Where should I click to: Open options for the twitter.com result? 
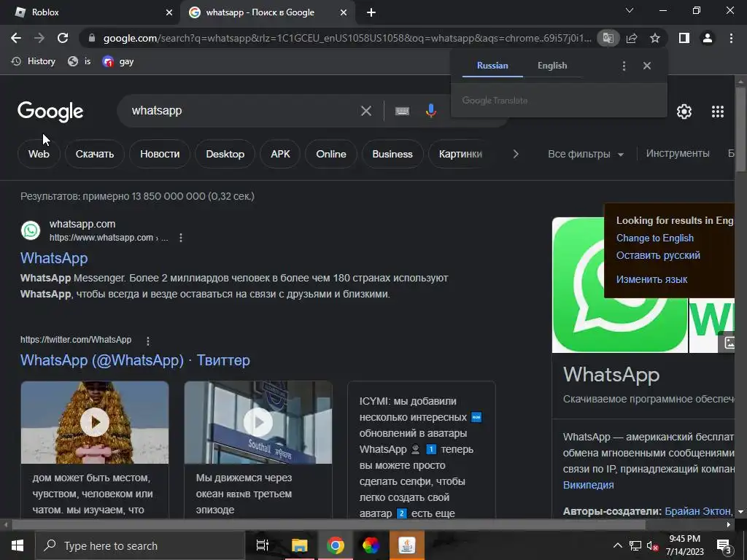(148, 341)
